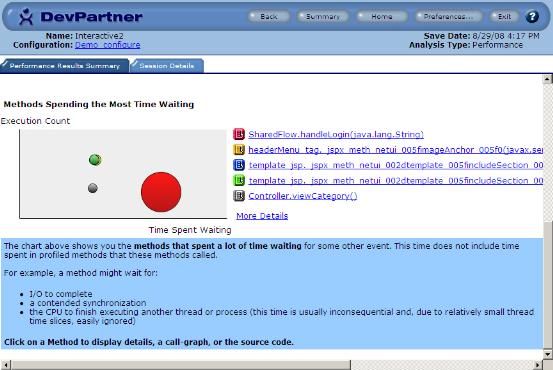Open Controller.viewCategory() method link
The image size is (553, 370).
(303, 196)
